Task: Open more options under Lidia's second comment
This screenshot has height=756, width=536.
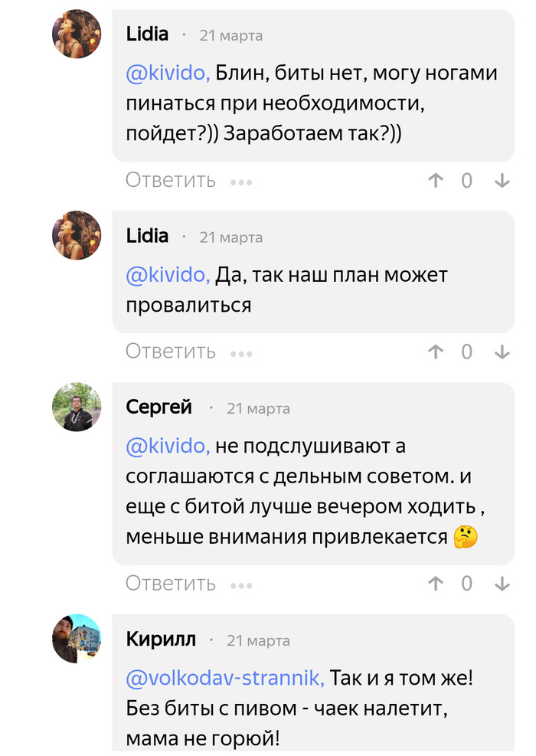Action: point(241,353)
